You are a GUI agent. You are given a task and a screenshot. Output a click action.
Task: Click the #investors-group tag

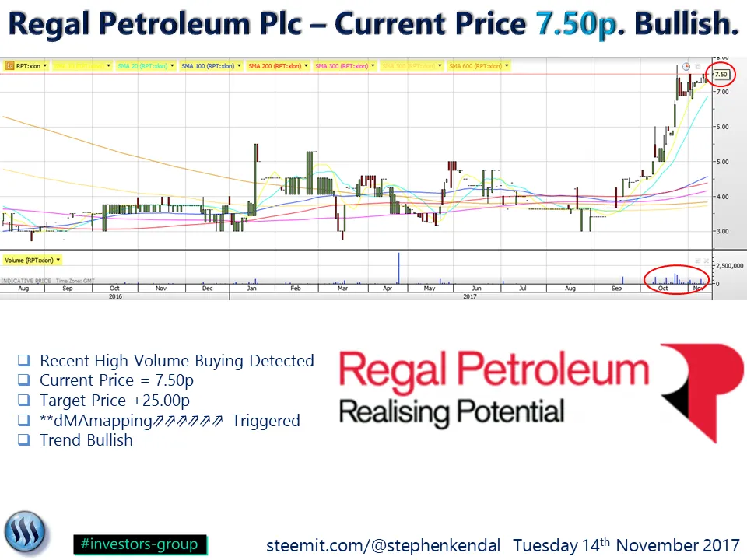(140, 544)
